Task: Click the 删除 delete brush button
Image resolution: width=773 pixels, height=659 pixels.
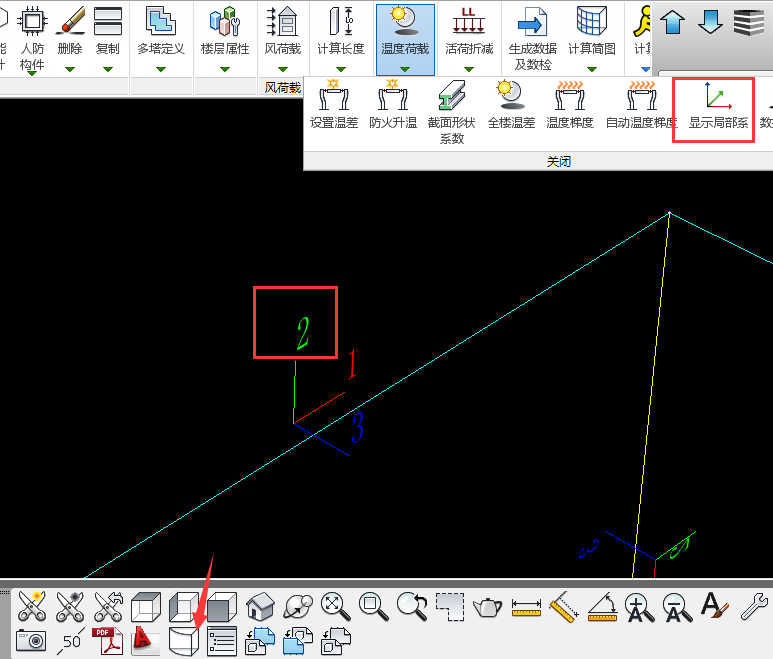Action: click(x=70, y=32)
